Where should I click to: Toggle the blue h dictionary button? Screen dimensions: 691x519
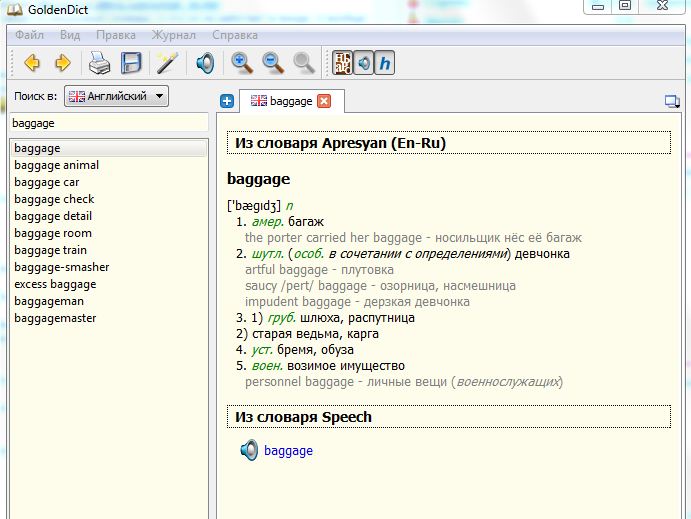click(x=384, y=63)
